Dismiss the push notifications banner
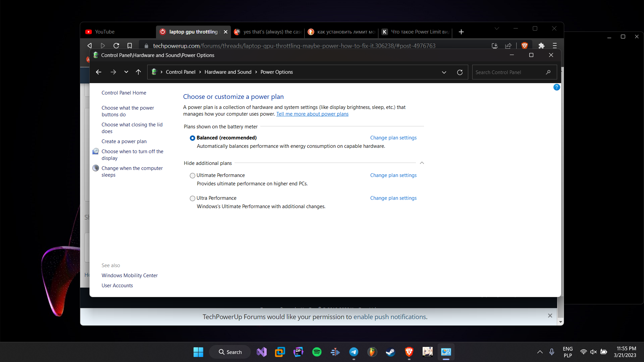 (x=550, y=316)
